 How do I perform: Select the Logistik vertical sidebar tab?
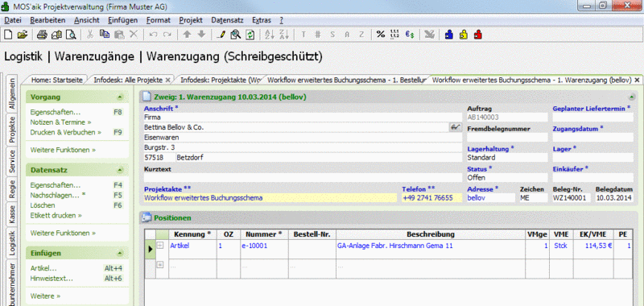point(12,242)
